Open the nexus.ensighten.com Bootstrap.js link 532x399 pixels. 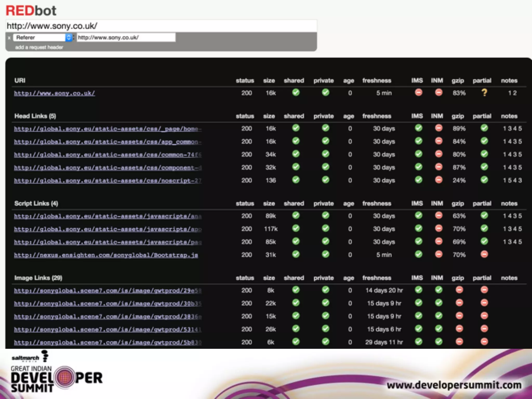[106, 255]
